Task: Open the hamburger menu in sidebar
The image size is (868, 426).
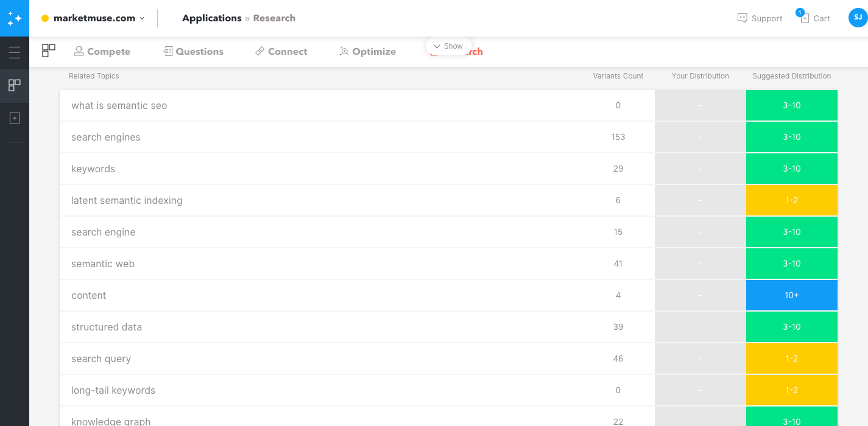Action: 15,52
